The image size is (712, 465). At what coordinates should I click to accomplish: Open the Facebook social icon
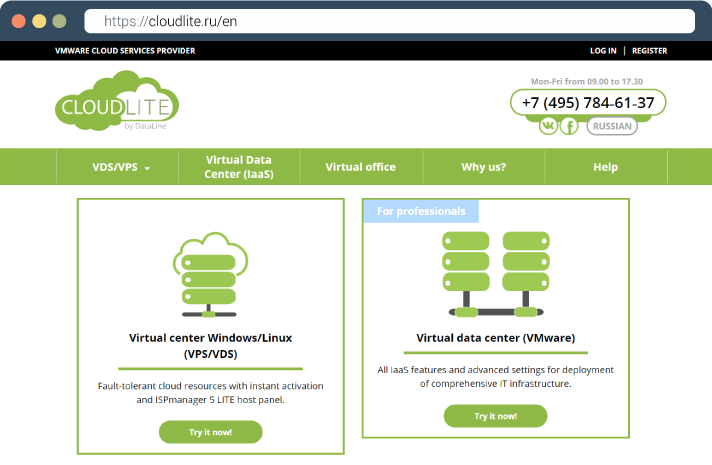coord(569,126)
